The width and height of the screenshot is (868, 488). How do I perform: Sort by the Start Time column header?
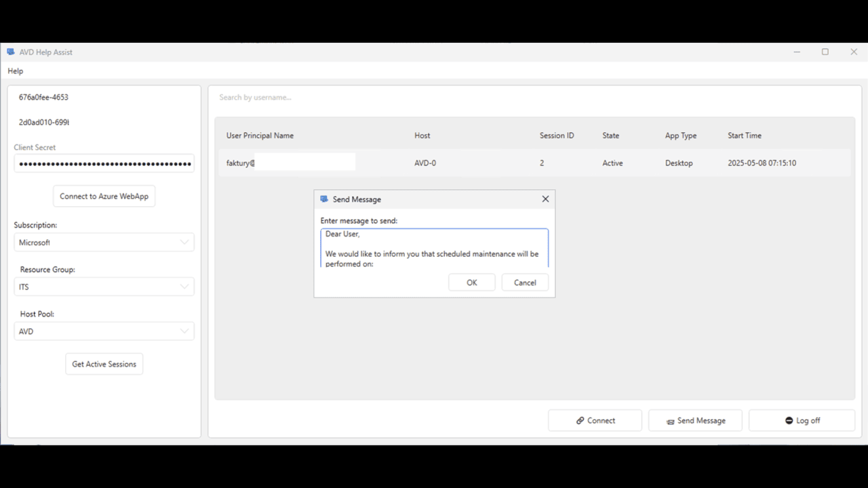(745, 136)
